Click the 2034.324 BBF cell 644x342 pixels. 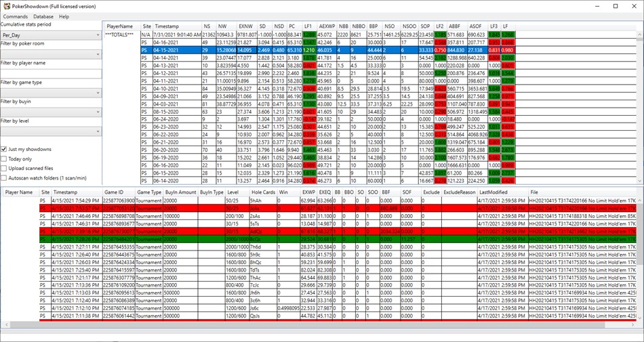[390, 232]
